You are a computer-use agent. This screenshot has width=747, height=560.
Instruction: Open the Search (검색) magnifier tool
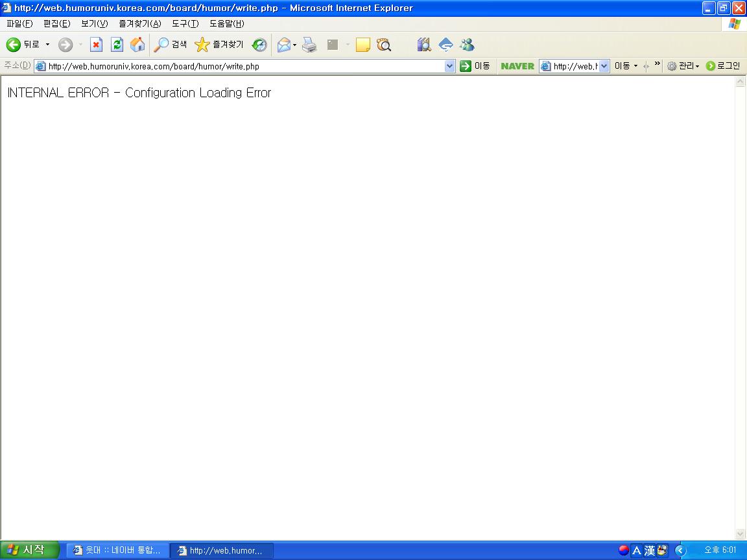click(x=171, y=45)
